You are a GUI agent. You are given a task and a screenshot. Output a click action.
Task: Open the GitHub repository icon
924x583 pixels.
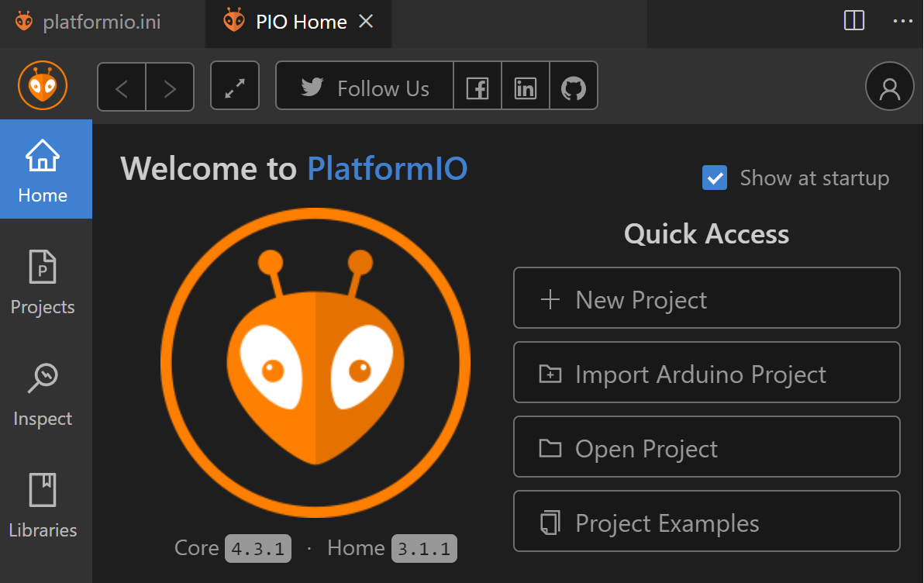coord(574,88)
